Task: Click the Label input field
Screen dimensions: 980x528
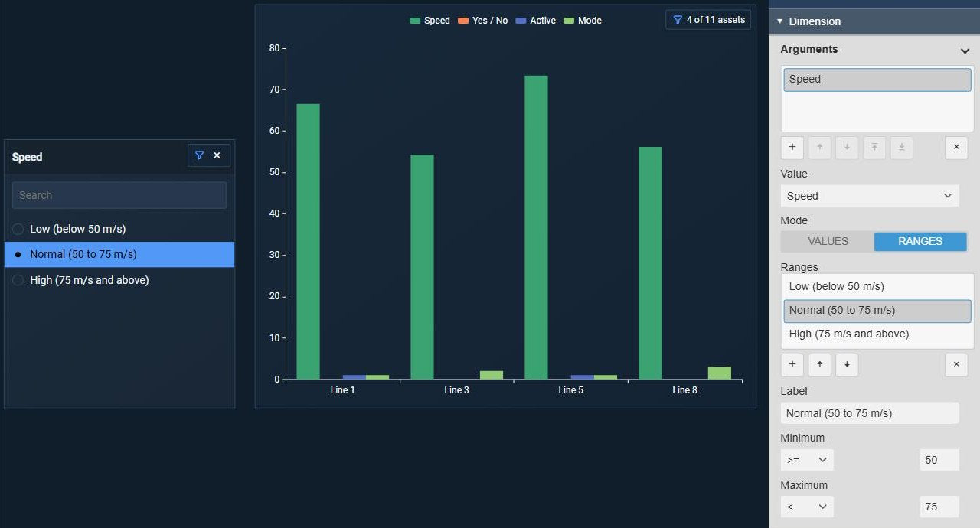Action: (870, 413)
